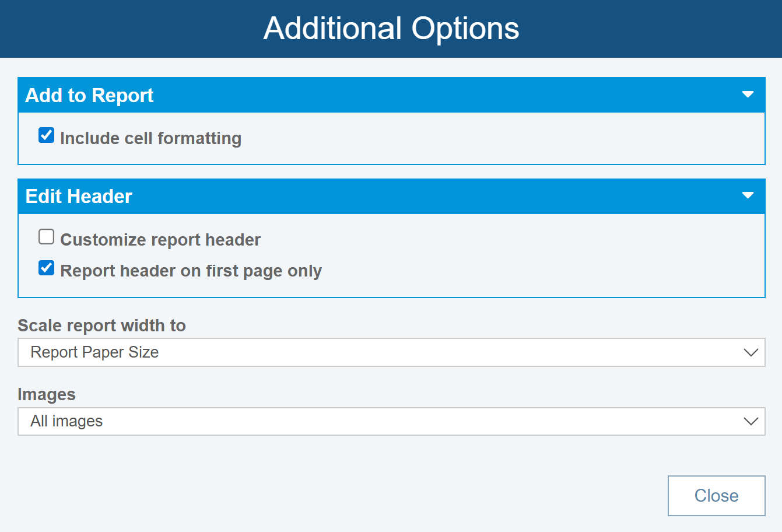The height and width of the screenshot is (532, 782).
Task: Click the Images field label
Action: pyautogui.click(x=47, y=394)
